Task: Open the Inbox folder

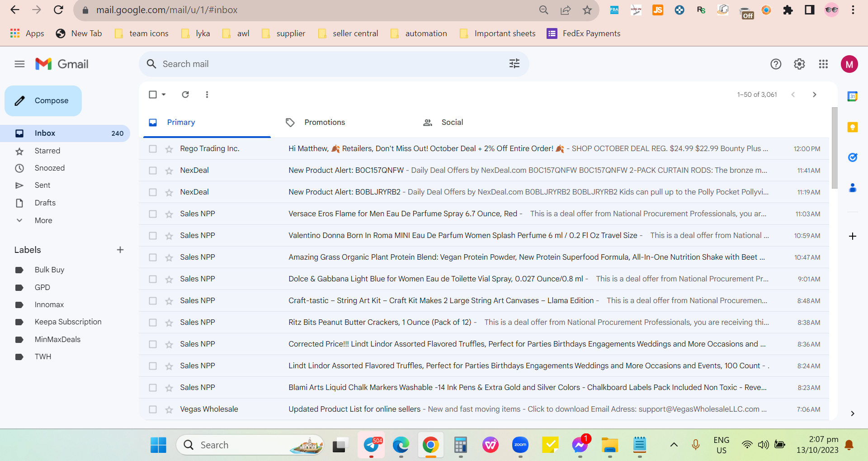Action: [x=65, y=133]
